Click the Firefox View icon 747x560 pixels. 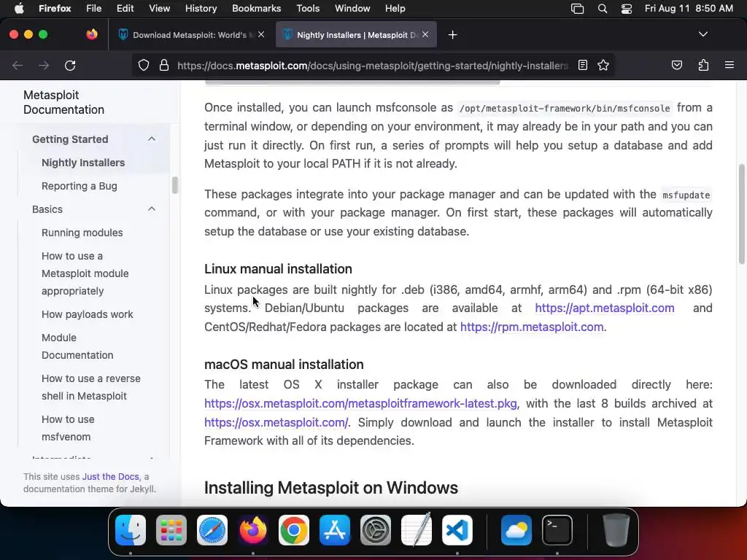[92, 34]
